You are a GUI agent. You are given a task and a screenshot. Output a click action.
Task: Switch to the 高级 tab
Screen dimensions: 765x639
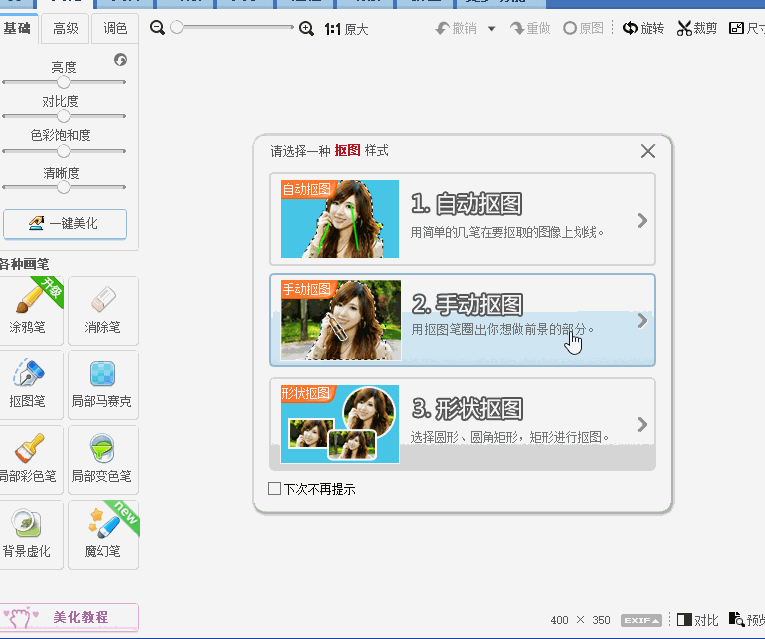tap(66, 29)
